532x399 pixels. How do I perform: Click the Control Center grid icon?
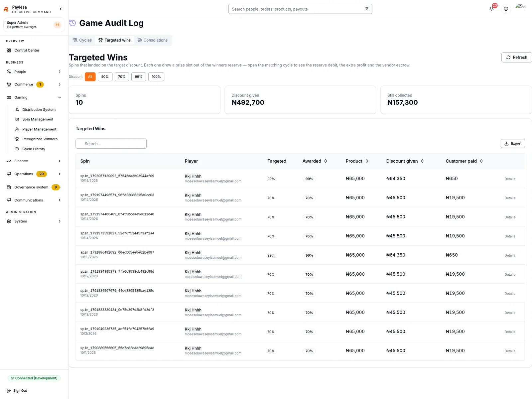[9, 51]
